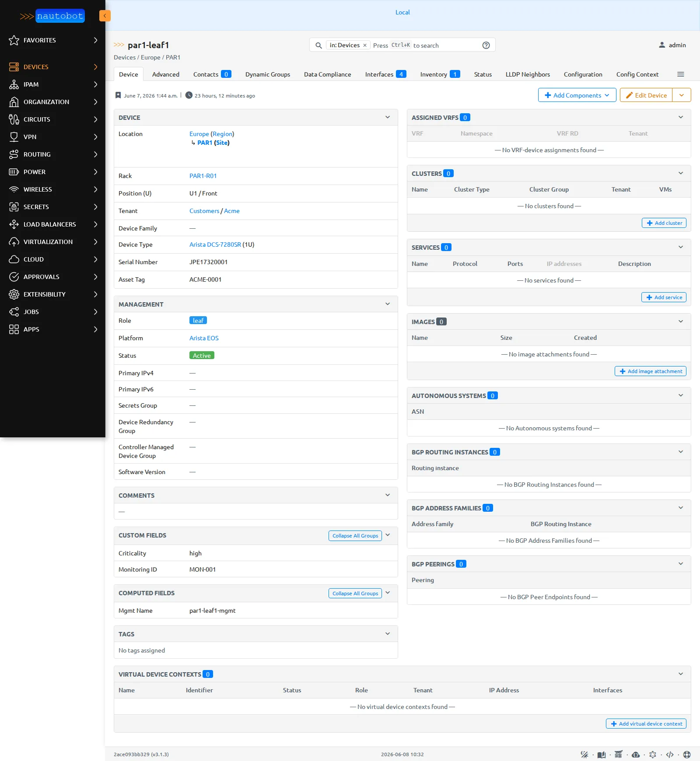The image size is (700, 761).
Task: Click Add service button
Action: 664,297
